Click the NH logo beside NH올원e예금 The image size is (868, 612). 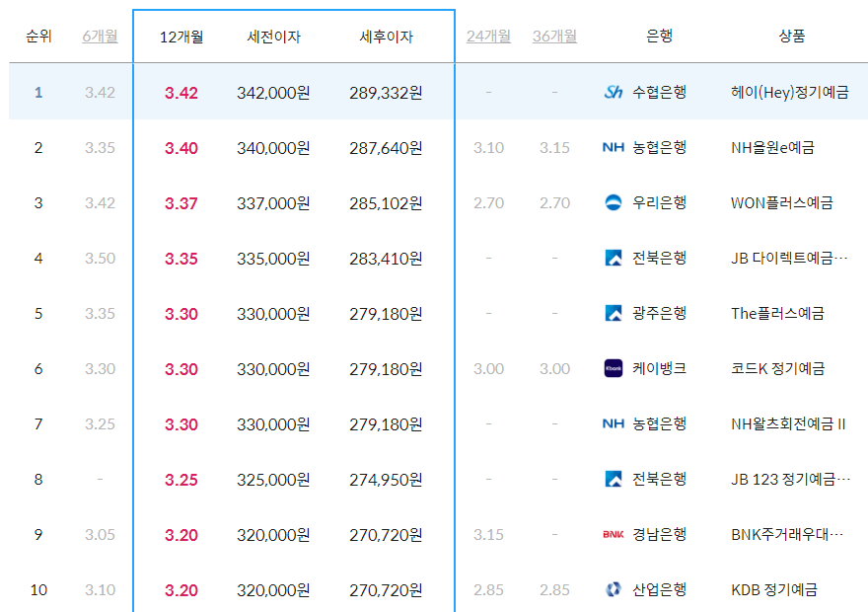(614, 147)
